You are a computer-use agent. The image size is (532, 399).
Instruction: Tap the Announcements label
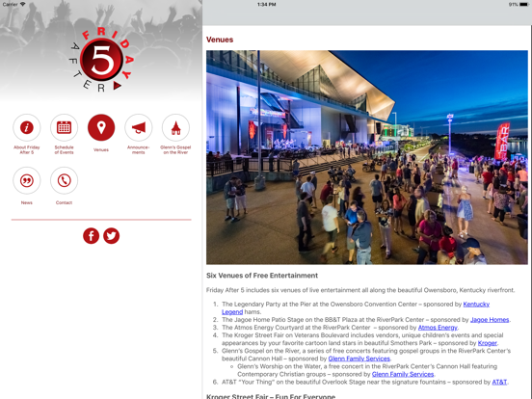click(139, 149)
